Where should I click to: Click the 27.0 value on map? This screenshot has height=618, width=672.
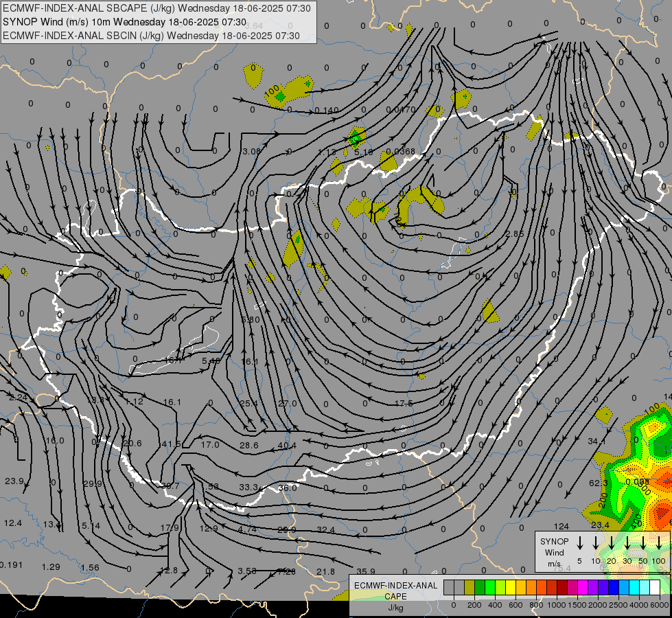click(x=287, y=403)
